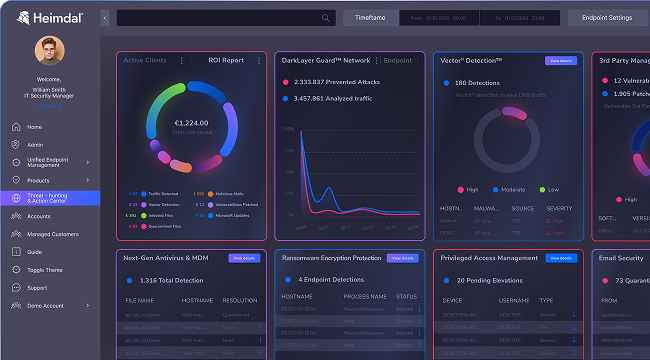650x360 pixels.
Task: Click the €1,224.00 total cost saved value
Action: point(192,123)
